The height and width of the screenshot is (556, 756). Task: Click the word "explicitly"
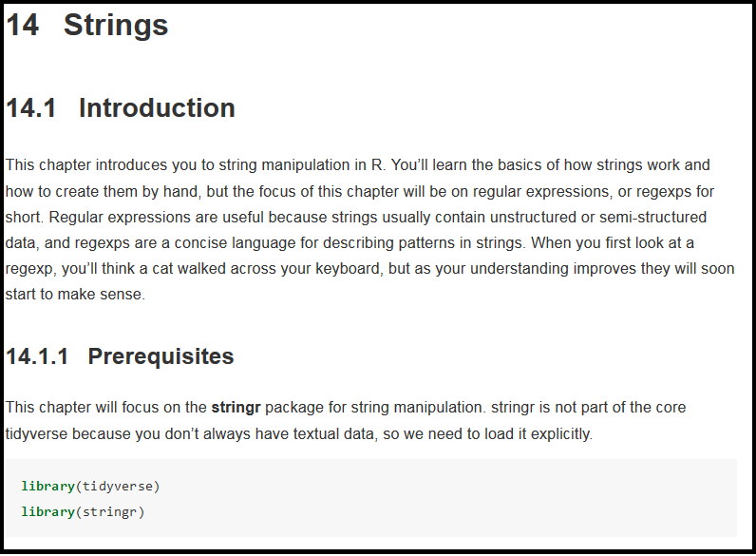point(558,434)
